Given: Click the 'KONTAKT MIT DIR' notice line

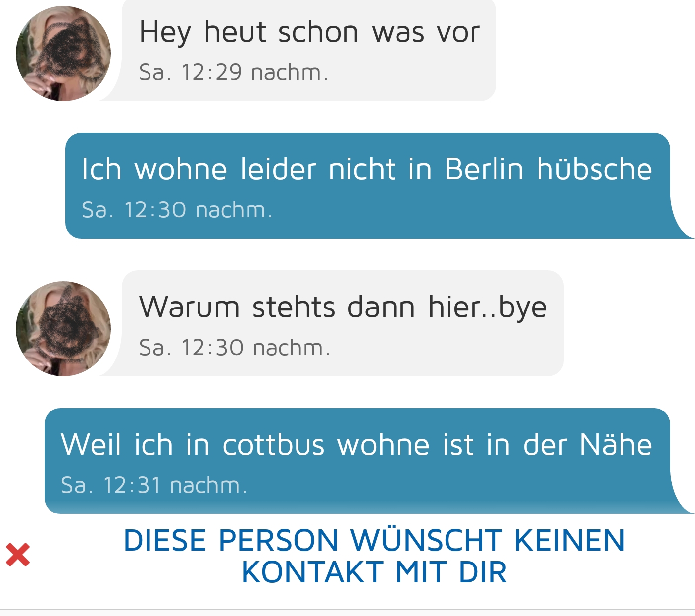Looking at the screenshot, I should (x=374, y=572).
